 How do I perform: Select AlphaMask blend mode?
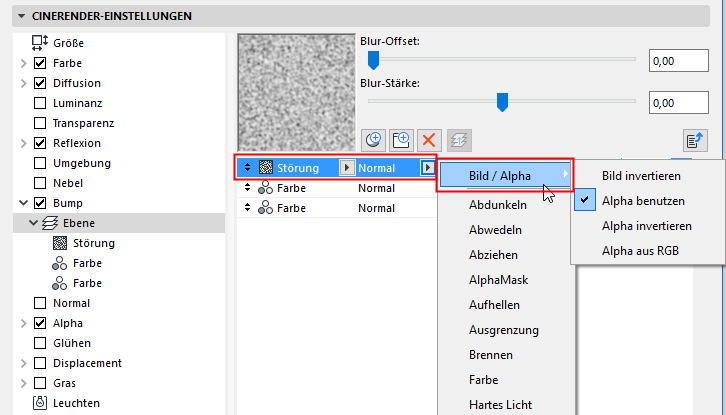(x=498, y=280)
